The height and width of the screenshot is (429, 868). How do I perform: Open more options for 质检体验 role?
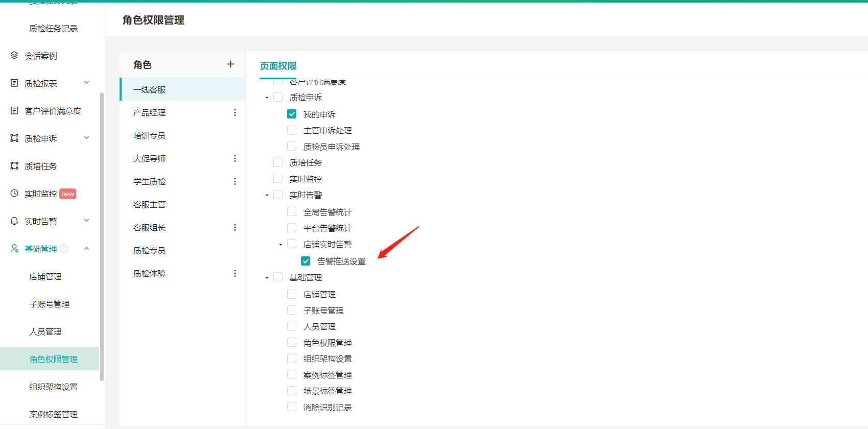coord(235,273)
